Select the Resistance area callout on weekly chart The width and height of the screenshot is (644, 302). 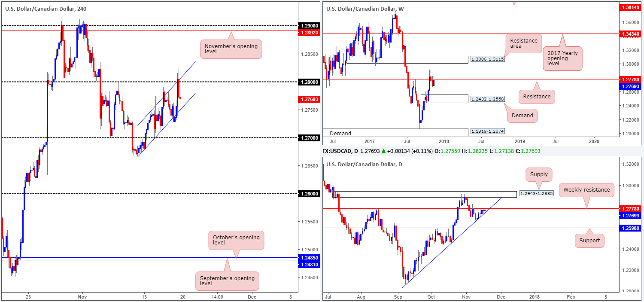[523, 43]
